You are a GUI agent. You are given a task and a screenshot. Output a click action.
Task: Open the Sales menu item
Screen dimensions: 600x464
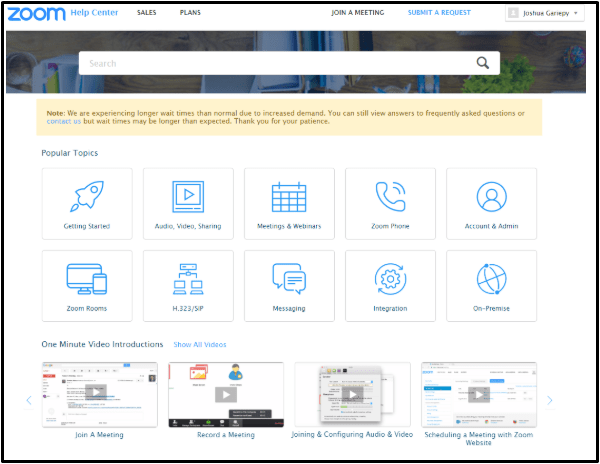point(146,13)
